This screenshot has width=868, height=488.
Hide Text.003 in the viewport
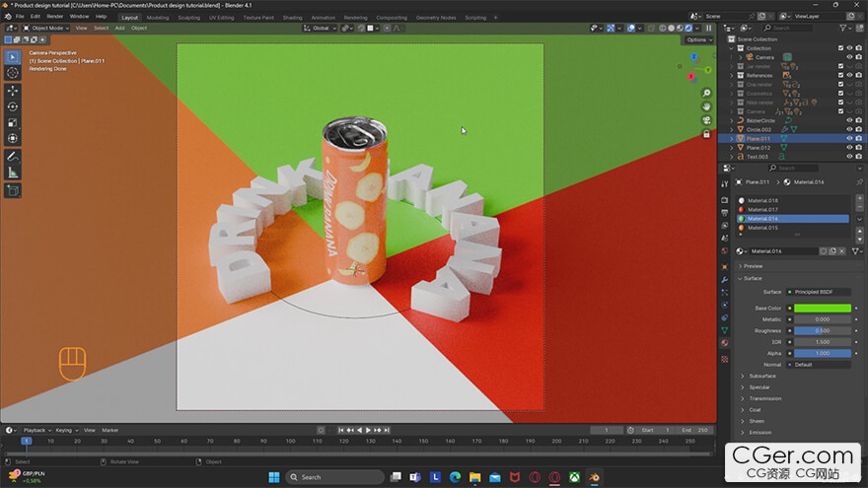[x=849, y=157]
